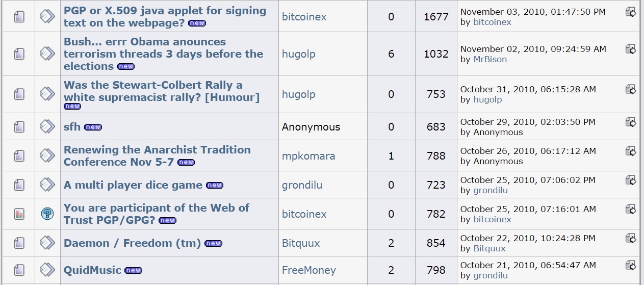Click new badge next to Daemon / Freedom (tm)
Viewport: 644px width, 285px height.
pos(213,244)
